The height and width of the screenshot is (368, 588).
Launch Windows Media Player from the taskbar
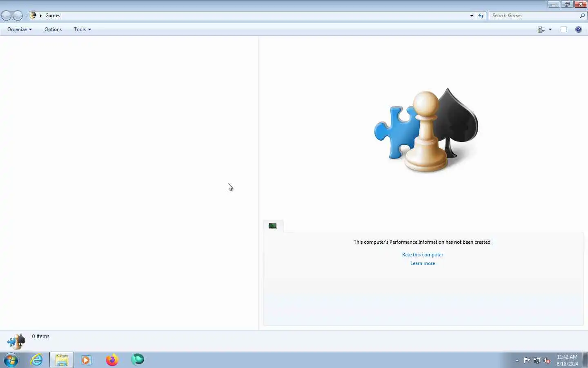tap(87, 360)
